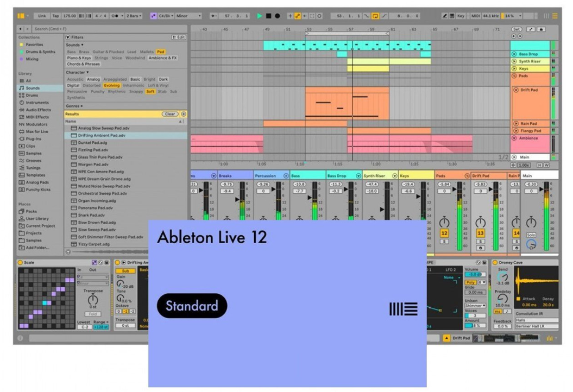
Task: Jump to next locator arrow
Action: coord(520,36)
